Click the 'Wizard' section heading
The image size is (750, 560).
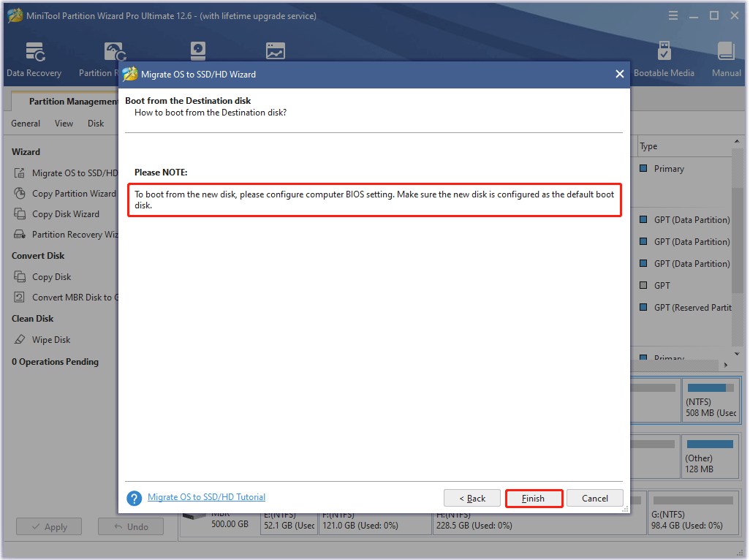[x=26, y=152]
